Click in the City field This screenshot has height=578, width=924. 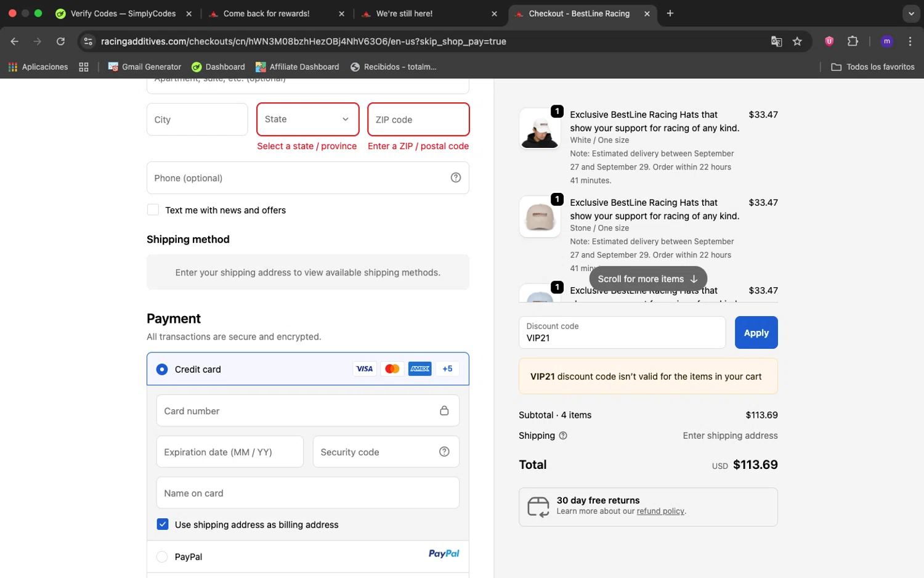click(x=197, y=120)
